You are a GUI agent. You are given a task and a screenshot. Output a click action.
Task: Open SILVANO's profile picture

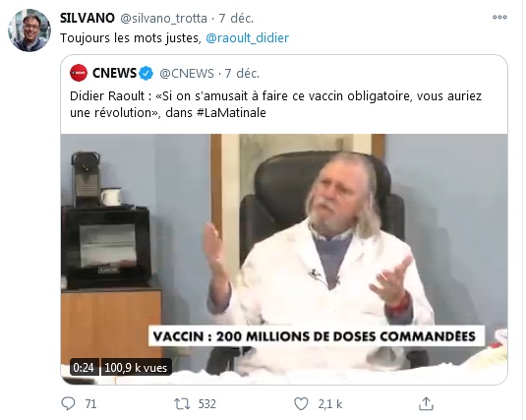(x=29, y=30)
